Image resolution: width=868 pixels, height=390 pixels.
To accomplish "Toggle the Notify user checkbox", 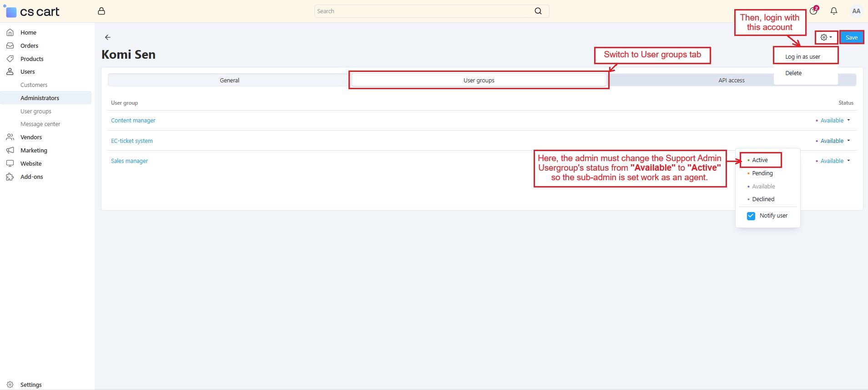I will point(751,216).
